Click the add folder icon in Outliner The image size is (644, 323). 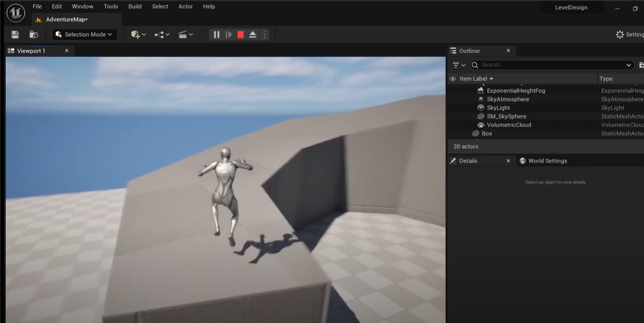click(x=641, y=65)
